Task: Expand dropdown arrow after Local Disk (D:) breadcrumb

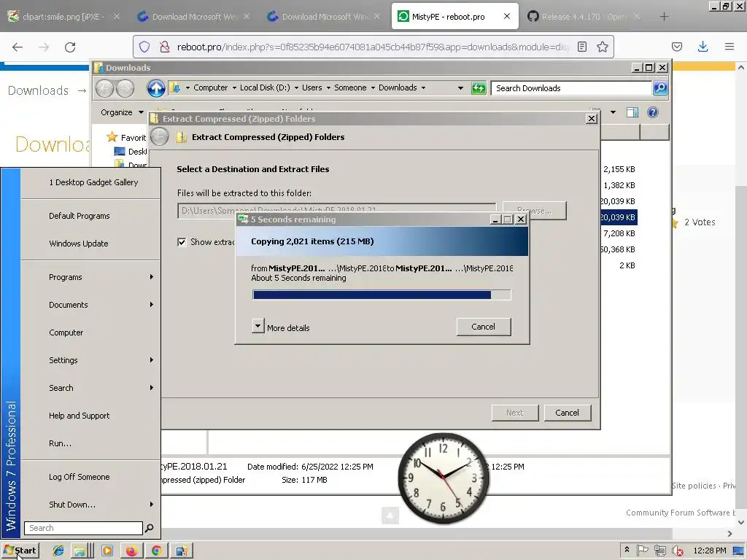Action: coord(296,88)
